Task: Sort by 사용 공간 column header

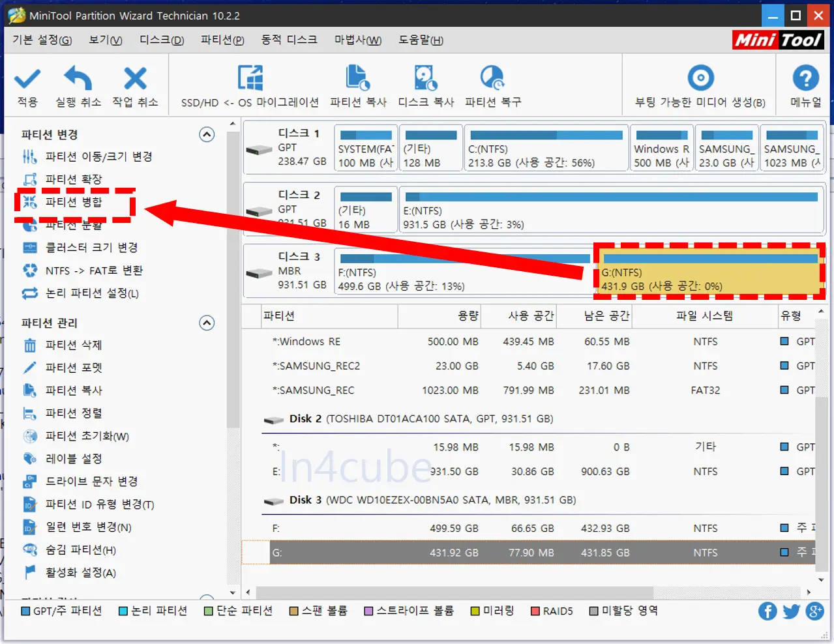Action: coord(519,316)
